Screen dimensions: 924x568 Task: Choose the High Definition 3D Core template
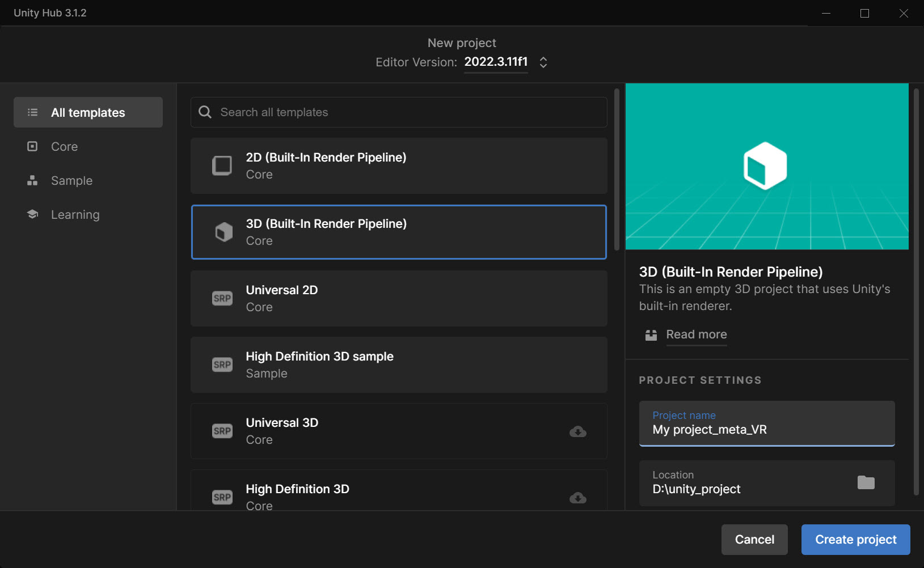[x=399, y=491]
